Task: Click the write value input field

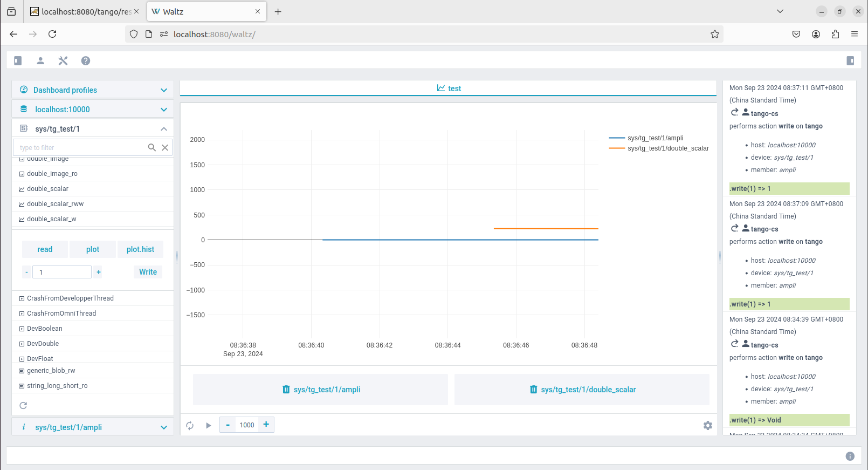Action: point(62,272)
